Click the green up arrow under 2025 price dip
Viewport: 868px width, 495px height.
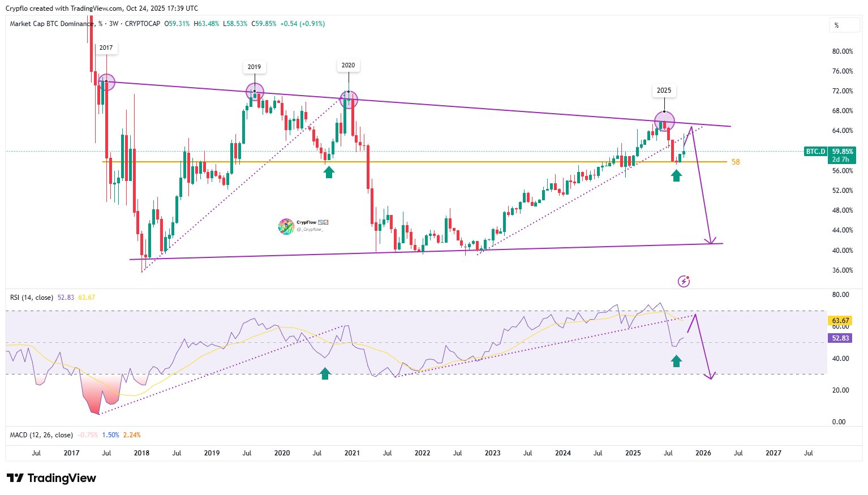coord(676,175)
